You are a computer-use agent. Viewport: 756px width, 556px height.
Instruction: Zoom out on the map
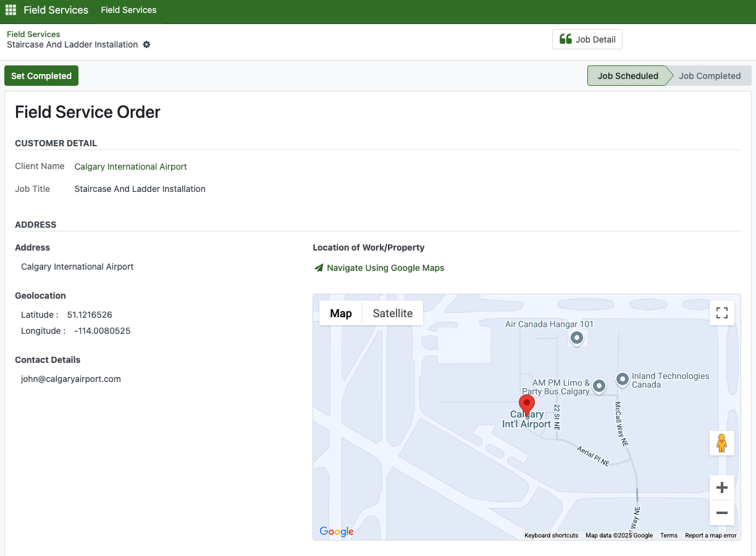point(721,513)
